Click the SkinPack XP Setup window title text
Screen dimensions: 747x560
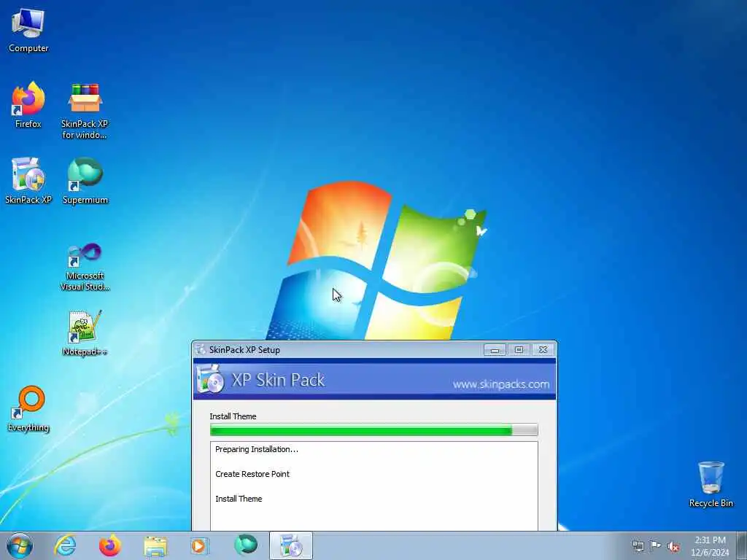pos(244,350)
